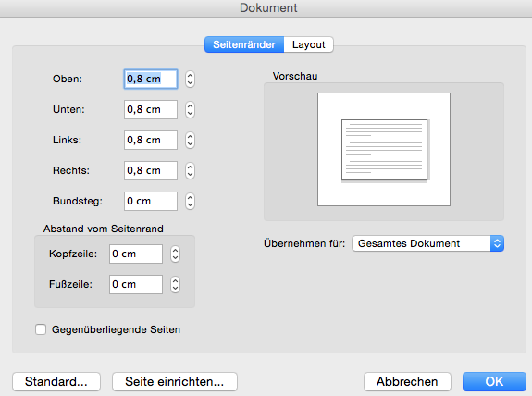Image resolution: width=532 pixels, height=396 pixels.
Task: Click the Fußzeile stepper arrows
Action: (x=175, y=284)
